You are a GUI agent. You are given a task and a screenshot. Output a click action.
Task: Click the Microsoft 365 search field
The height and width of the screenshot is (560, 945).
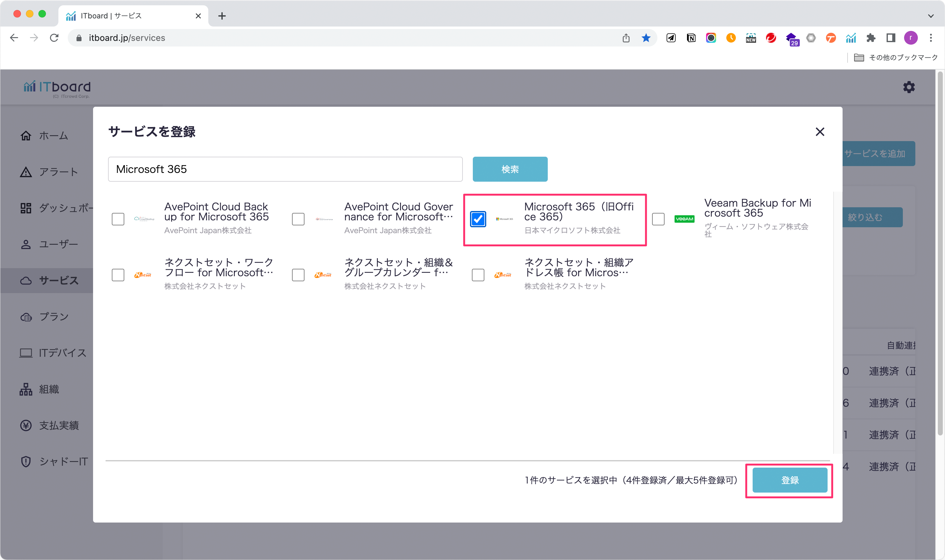pyautogui.click(x=285, y=169)
